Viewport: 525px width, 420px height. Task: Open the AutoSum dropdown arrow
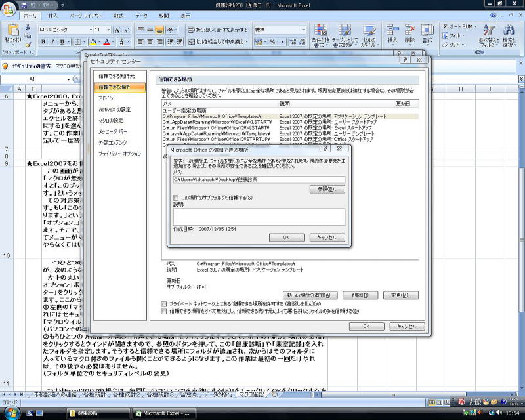click(x=475, y=26)
